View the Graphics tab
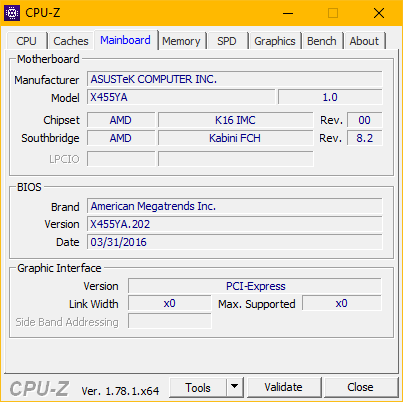Image resolution: width=403 pixels, height=402 pixels. 275,41
